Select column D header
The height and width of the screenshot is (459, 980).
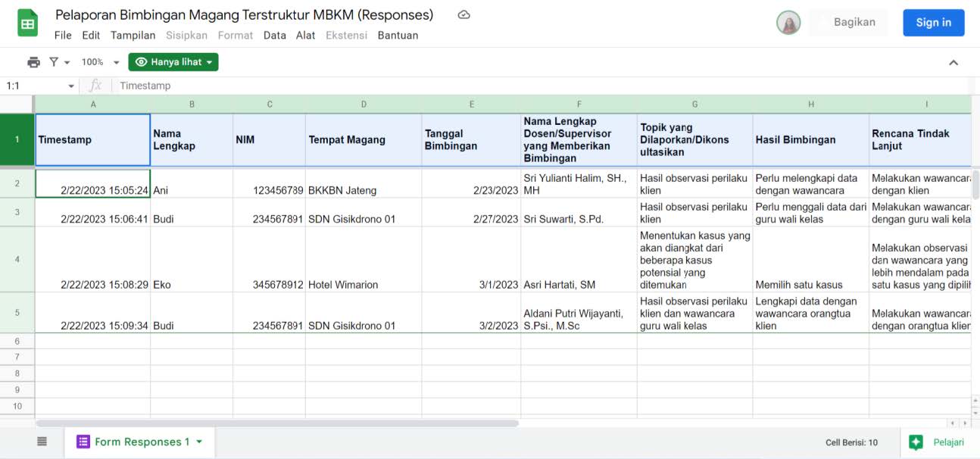pos(364,105)
